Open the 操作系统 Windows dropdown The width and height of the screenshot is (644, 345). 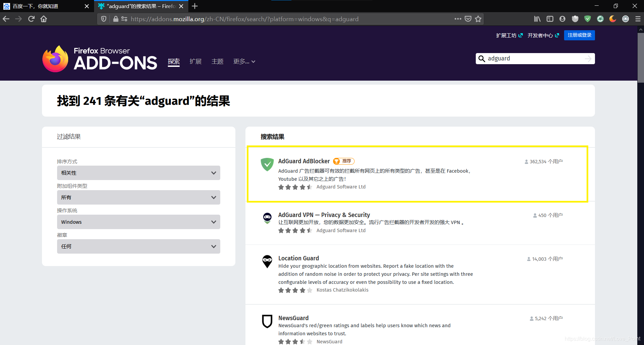tap(139, 222)
